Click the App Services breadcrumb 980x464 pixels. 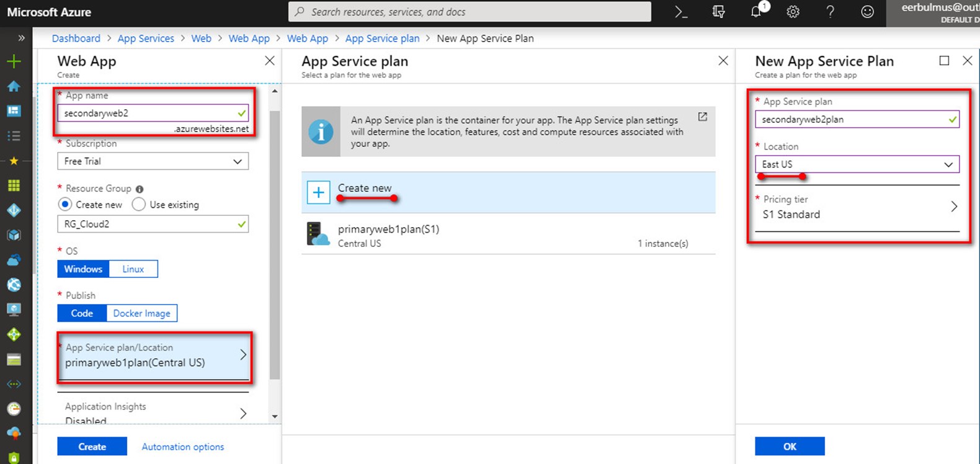(x=146, y=38)
